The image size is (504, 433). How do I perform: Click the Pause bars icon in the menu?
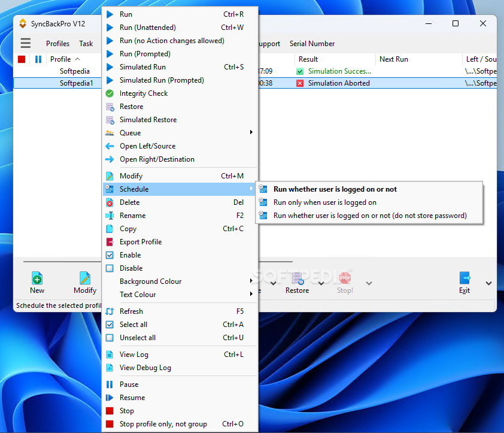110,384
